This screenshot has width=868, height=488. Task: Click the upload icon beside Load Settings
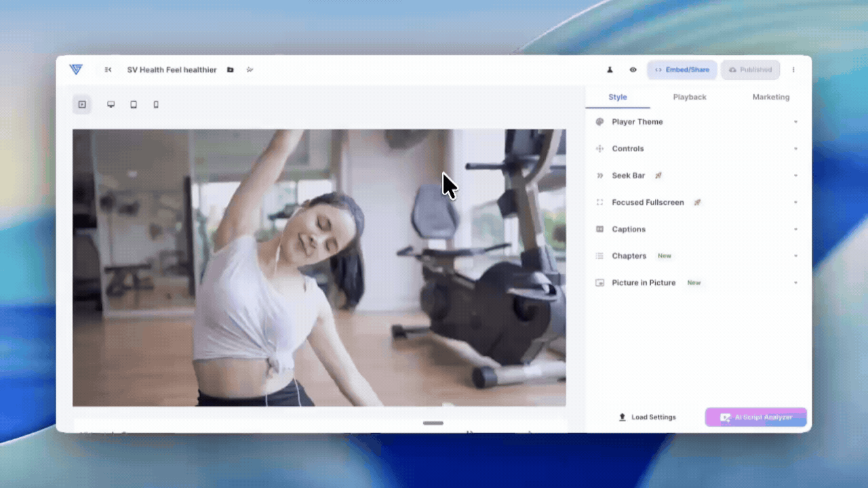point(623,418)
